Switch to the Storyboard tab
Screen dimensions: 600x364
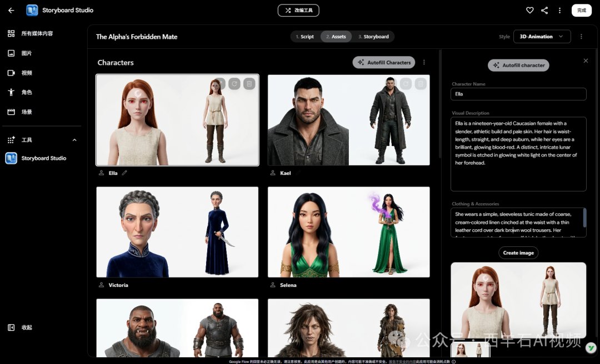click(373, 37)
